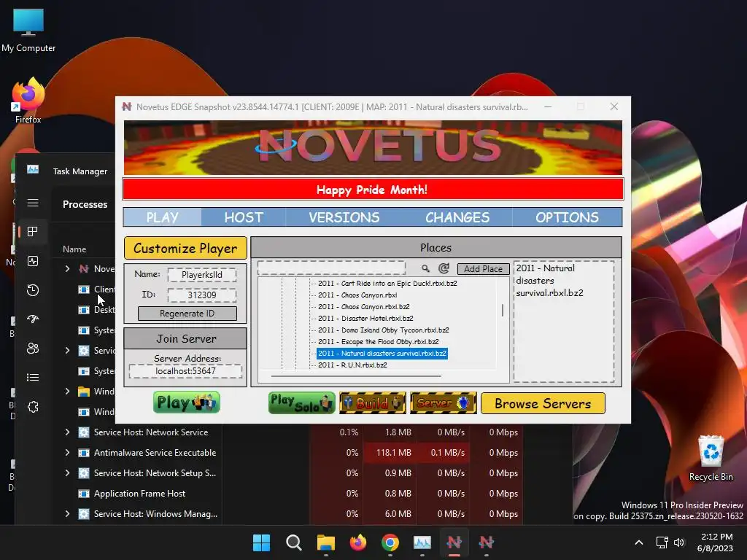Open Task Manager hamburger navigation menu

point(33,203)
